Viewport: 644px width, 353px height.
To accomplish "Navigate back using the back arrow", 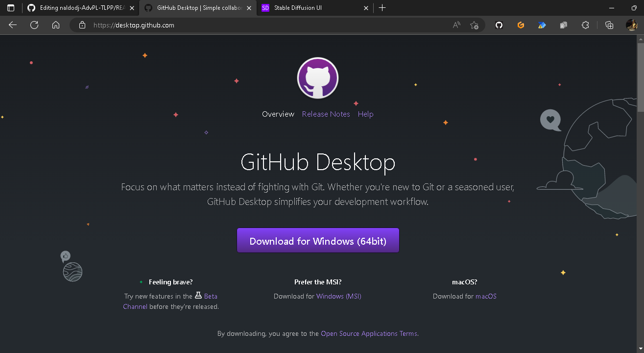I will coord(12,25).
